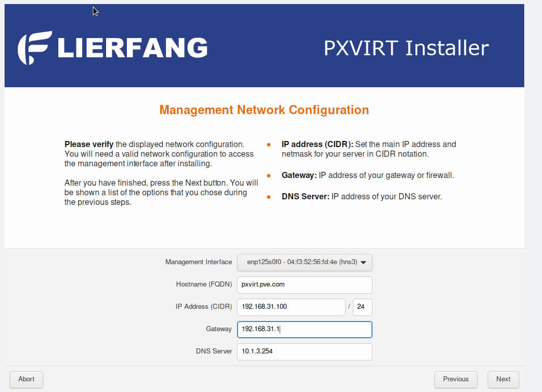Click the 'IP Address (CIDR)' field label
542x392 pixels.
204,307
